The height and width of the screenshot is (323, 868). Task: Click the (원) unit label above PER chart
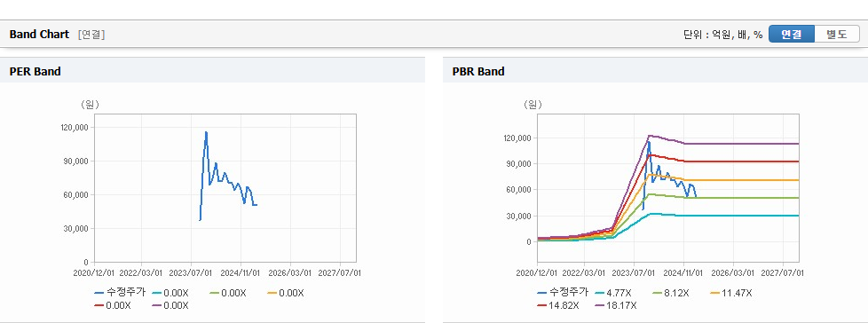90,104
